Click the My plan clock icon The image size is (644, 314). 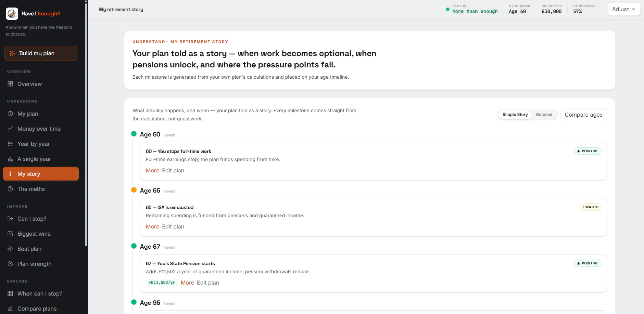tap(10, 114)
